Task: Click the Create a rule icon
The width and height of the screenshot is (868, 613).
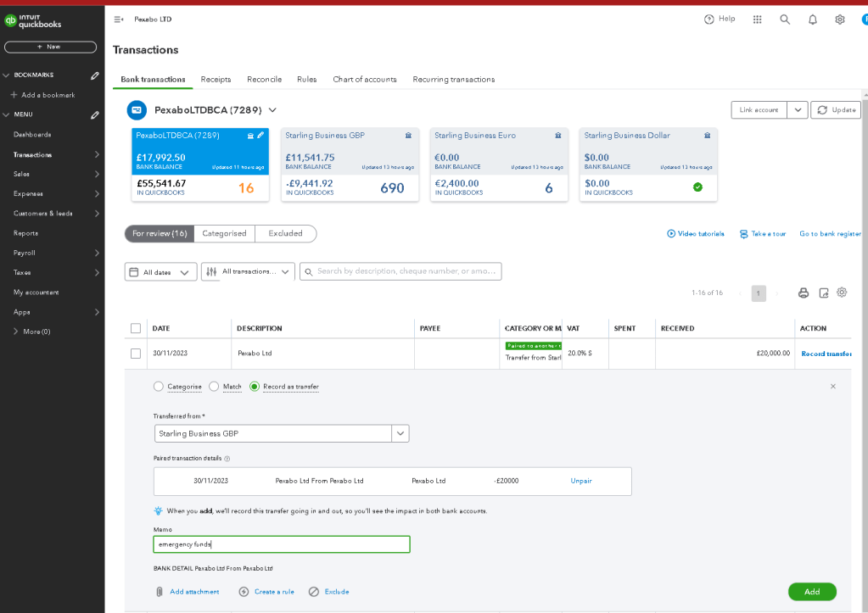Action: [244, 592]
